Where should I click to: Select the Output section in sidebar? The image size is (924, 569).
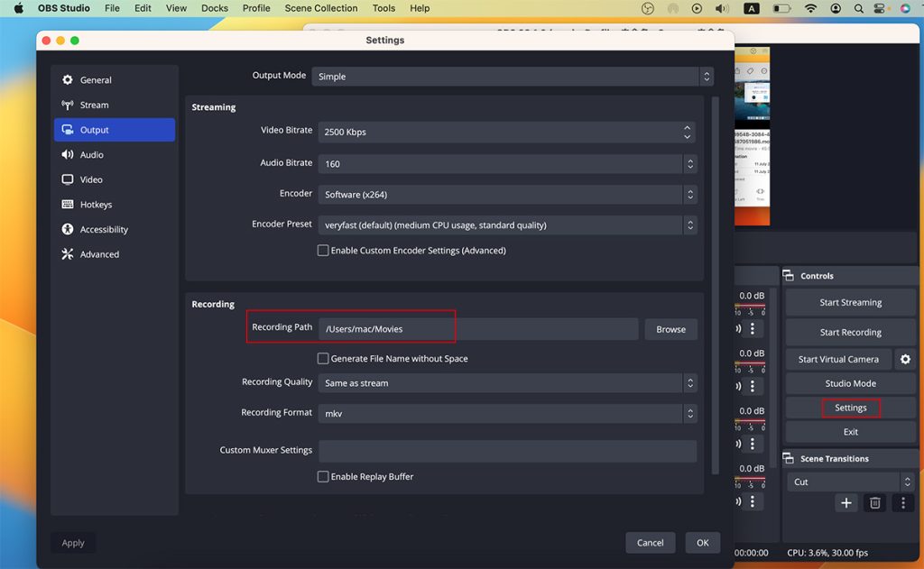pyautogui.click(x=115, y=130)
